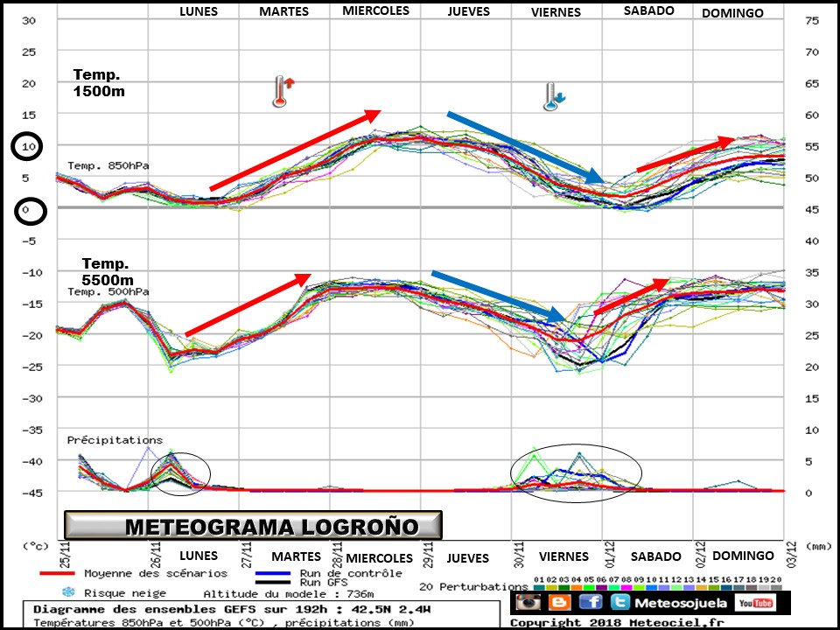Click the Risque neige legend text
Viewport: 840px width, 630px height.
[125, 593]
